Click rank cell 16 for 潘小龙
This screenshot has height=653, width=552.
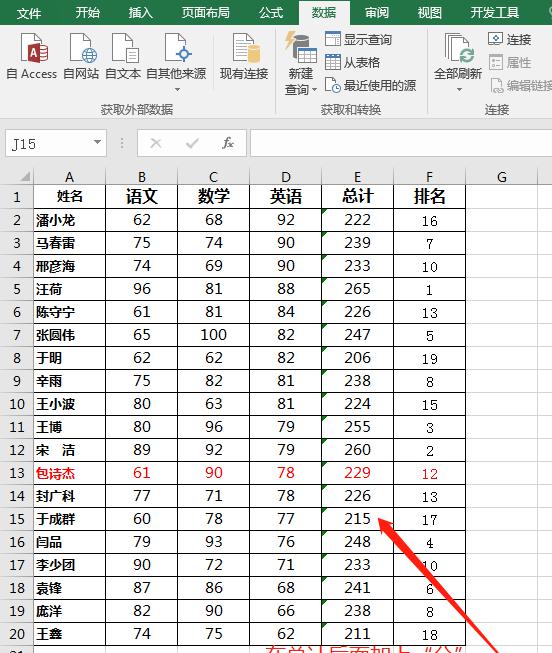tap(430, 220)
